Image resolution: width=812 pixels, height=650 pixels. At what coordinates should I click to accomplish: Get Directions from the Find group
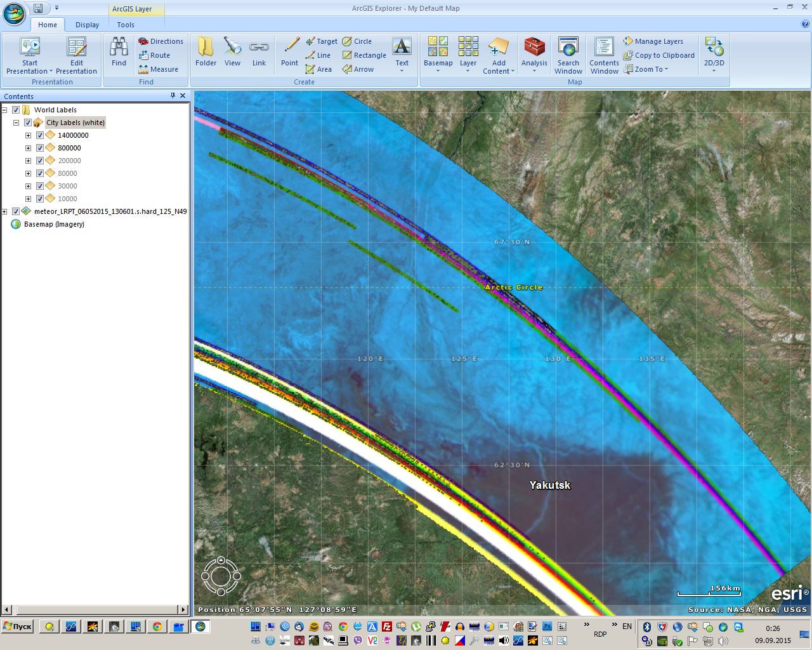point(160,41)
